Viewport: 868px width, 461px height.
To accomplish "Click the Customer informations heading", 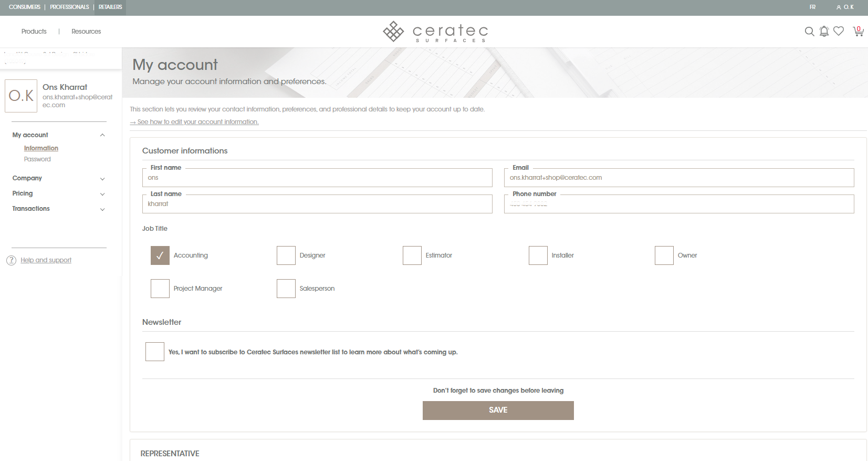I will point(185,151).
